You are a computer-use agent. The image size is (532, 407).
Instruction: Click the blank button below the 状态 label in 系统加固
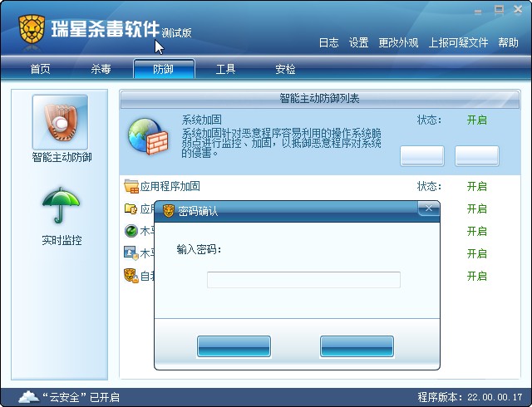[422, 156]
